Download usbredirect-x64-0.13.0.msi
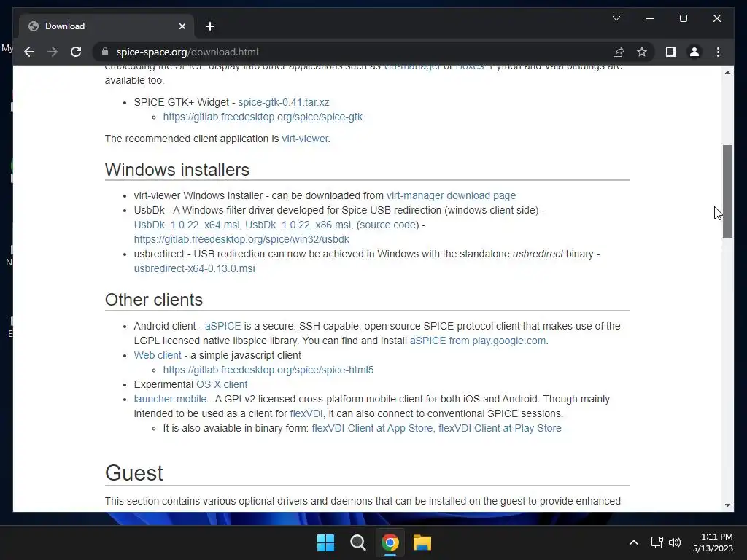The image size is (747, 560). [x=194, y=268]
